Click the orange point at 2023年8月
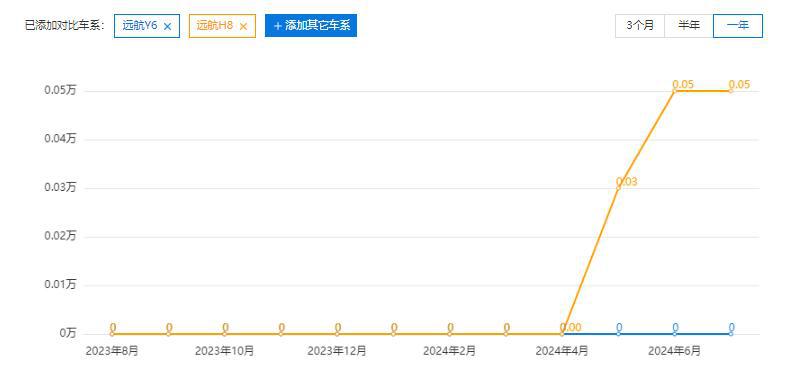The image size is (801, 389). click(112, 334)
